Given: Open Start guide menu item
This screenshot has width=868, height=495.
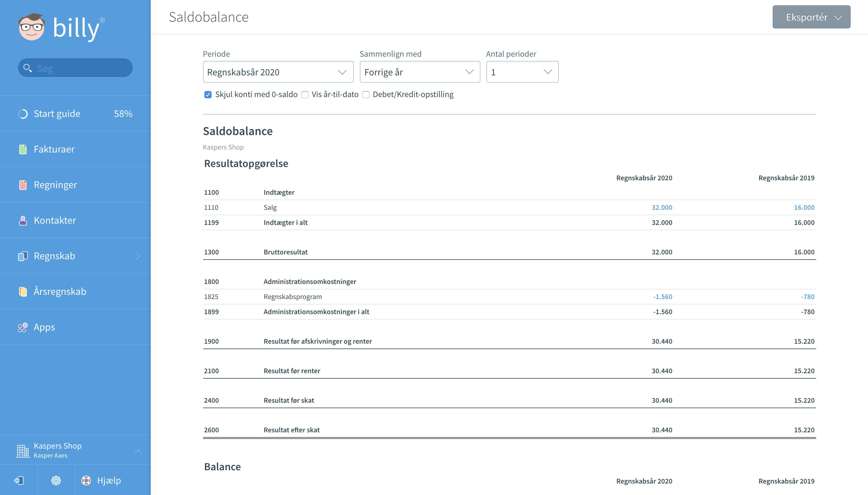Looking at the screenshot, I should [x=75, y=114].
